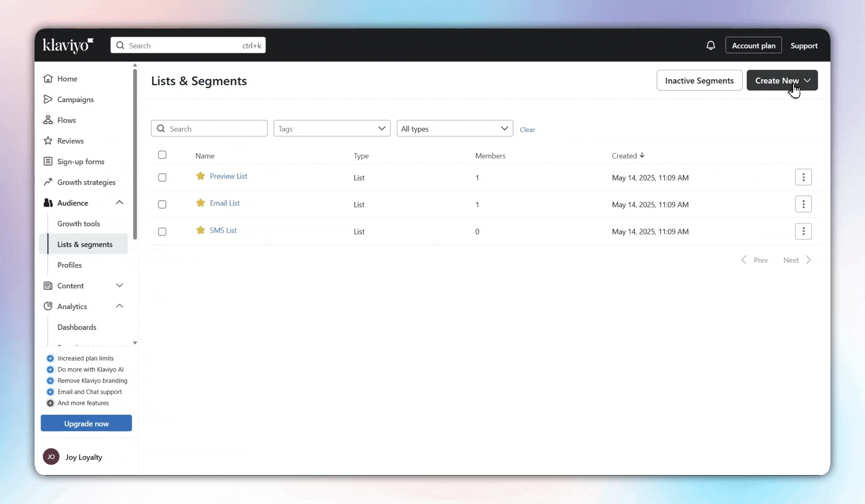Click the Inactive Segments button
This screenshot has width=865, height=504.
coord(699,81)
